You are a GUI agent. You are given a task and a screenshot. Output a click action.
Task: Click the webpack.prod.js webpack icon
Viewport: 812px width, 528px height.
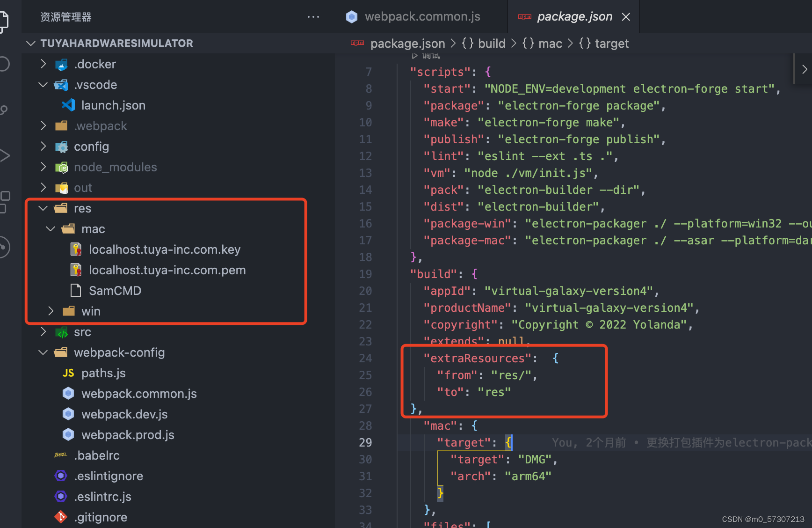tap(68, 435)
